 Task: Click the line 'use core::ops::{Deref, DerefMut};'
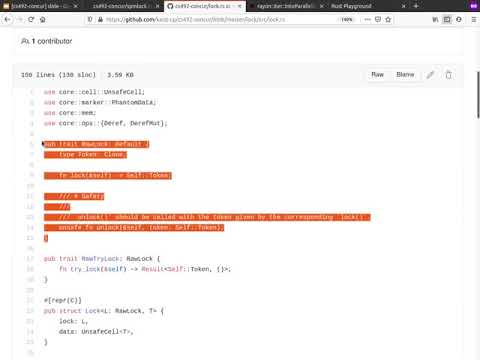point(106,123)
